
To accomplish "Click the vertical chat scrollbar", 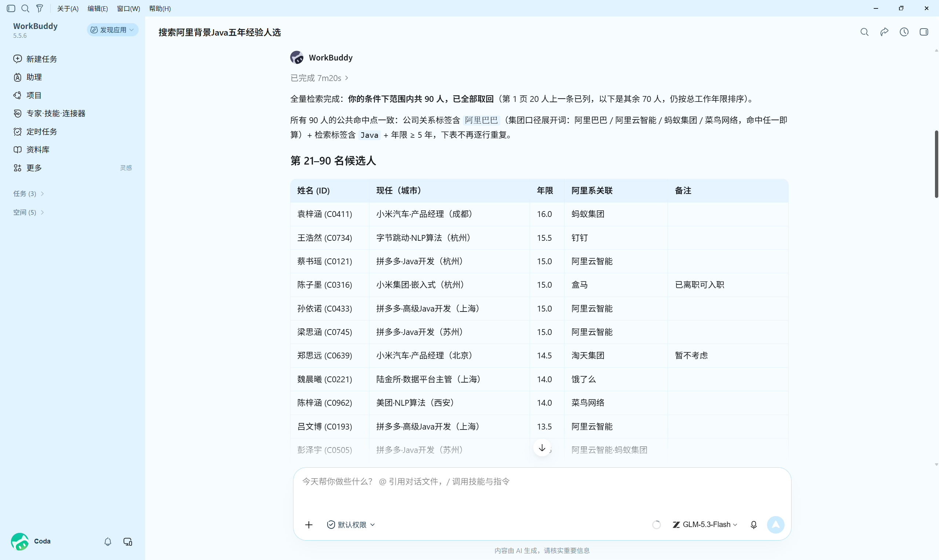I will (936, 164).
